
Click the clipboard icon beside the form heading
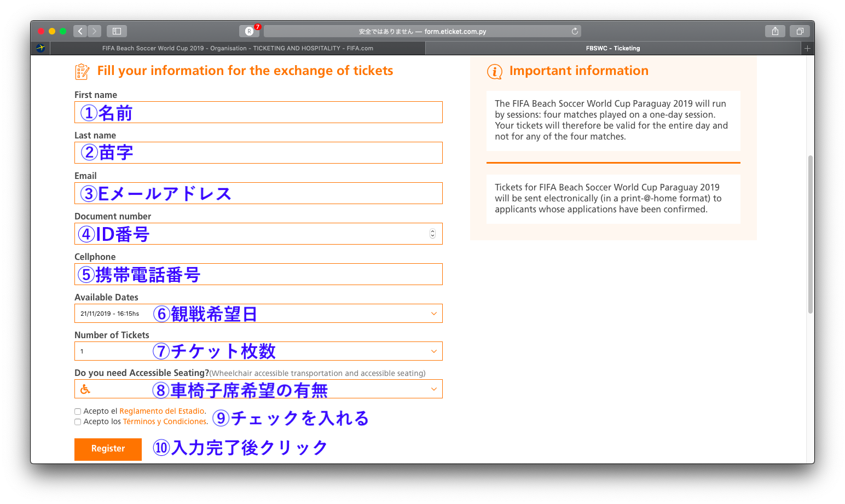[82, 72]
